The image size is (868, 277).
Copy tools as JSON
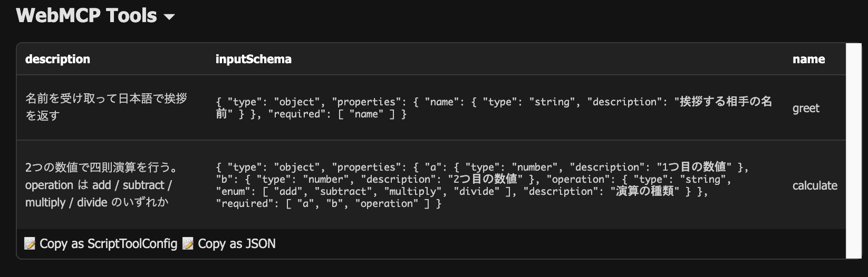pos(236,243)
